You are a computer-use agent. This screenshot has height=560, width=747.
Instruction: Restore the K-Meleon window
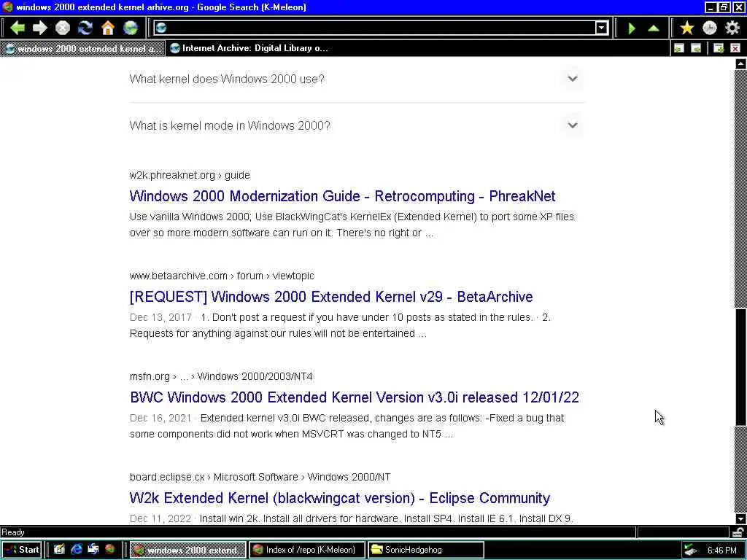tap(724, 7)
